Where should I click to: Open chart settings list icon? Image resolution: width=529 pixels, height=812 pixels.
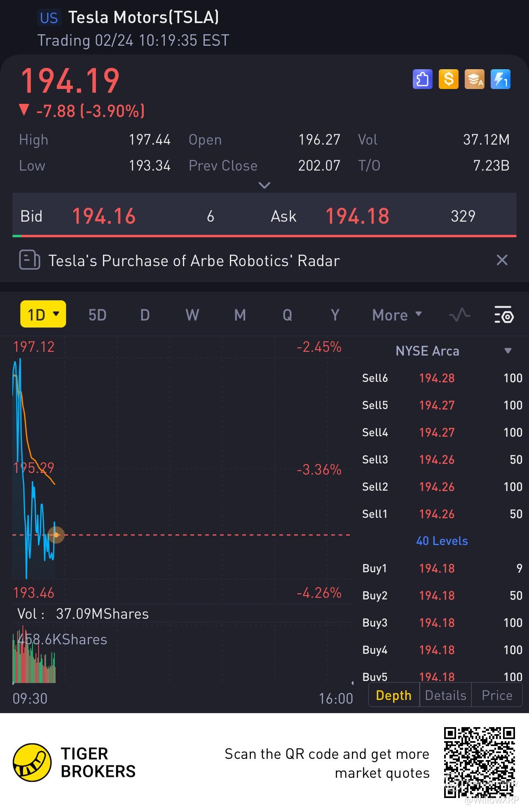(x=503, y=315)
